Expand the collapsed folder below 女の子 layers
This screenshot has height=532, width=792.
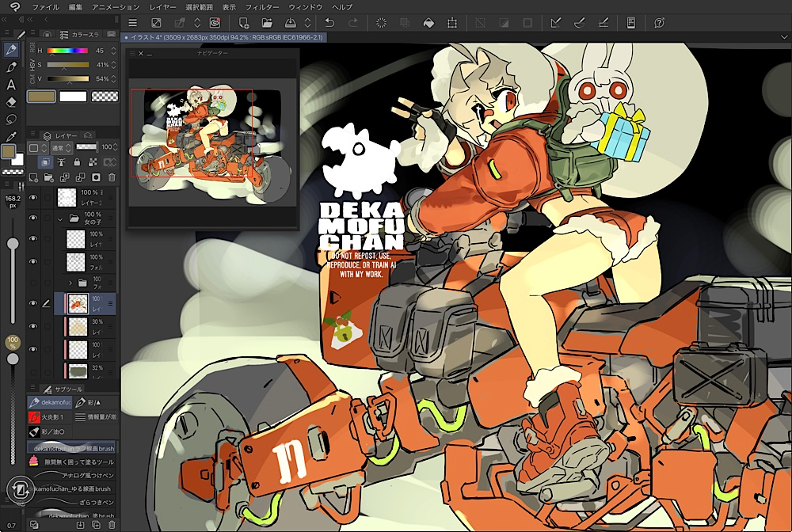point(70,283)
